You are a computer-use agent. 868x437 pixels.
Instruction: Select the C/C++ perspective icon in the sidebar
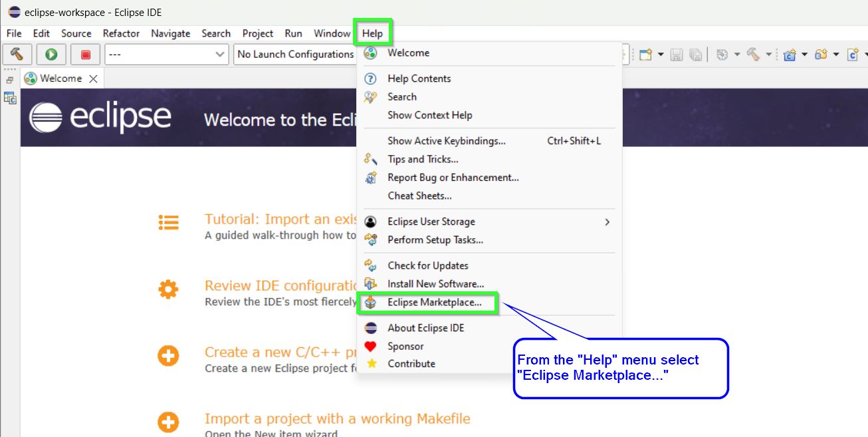[10, 98]
